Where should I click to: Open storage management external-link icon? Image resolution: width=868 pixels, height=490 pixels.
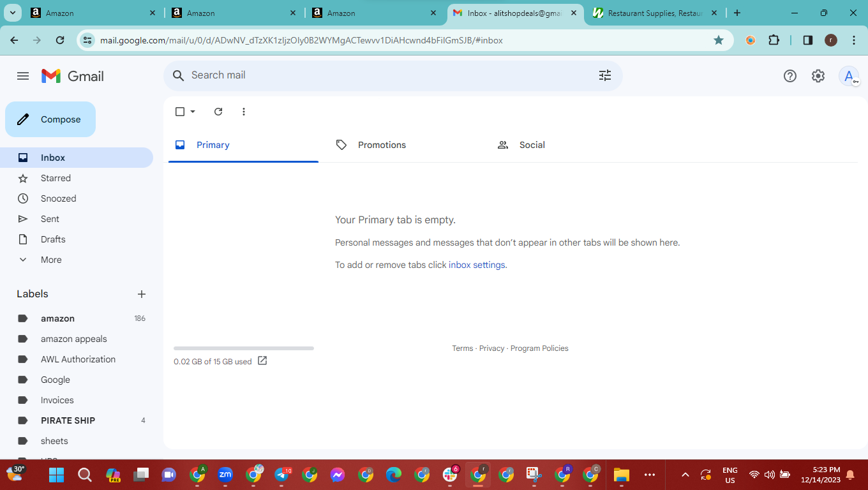click(262, 361)
